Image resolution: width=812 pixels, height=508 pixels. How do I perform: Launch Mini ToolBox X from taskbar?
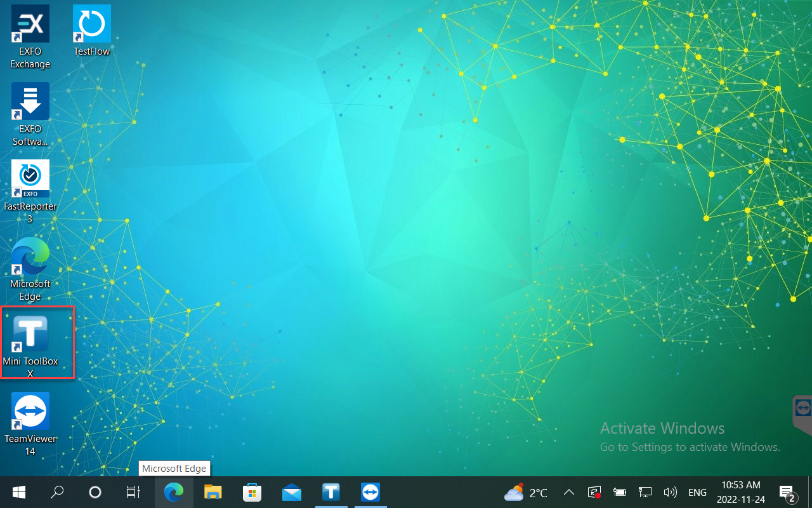(x=331, y=492)
